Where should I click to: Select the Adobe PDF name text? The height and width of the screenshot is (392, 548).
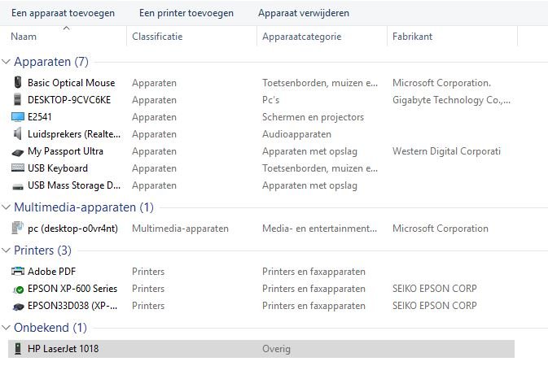point(52,271)
